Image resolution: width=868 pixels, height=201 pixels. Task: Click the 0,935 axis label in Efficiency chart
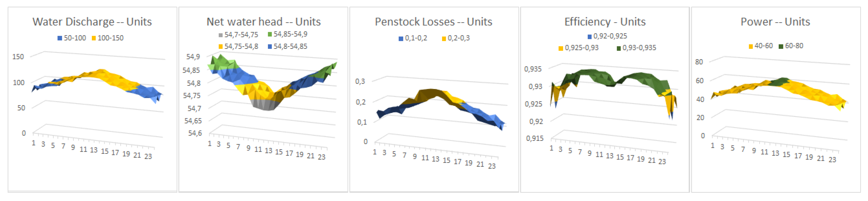tap(533, 69)
